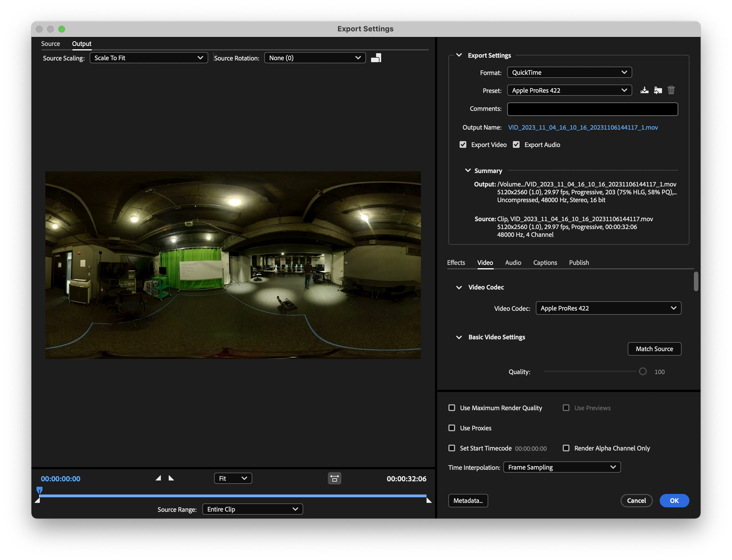Collapse the Basic Video Settings section
This screenshot has width=732, height=560.
pyautogui.click(x=459, y=337)
